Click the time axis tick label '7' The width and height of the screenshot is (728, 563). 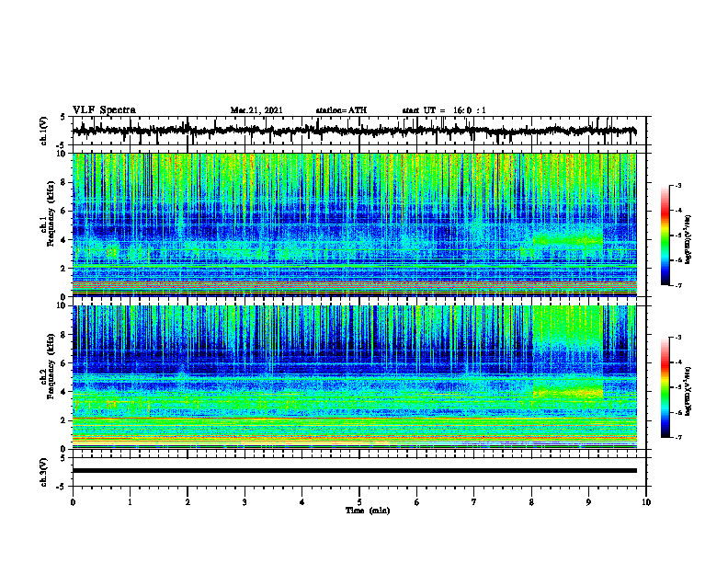coord(474,502)
